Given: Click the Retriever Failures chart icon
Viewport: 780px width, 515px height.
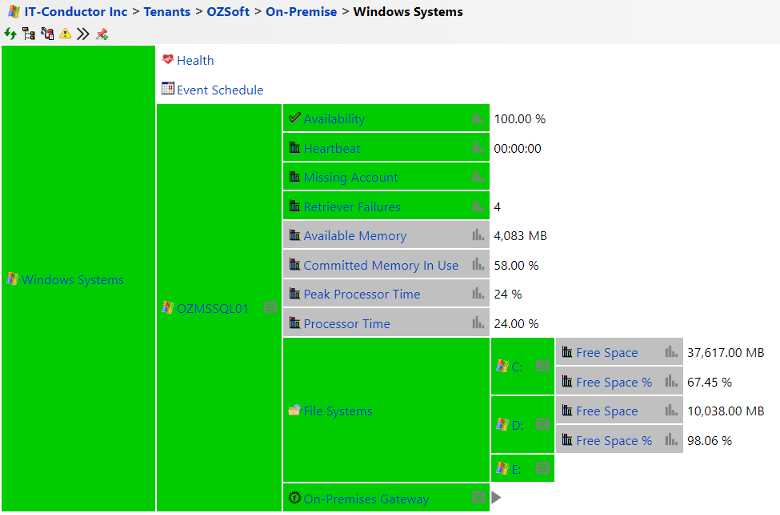Looking at the screenshot, I should point(478,206).
